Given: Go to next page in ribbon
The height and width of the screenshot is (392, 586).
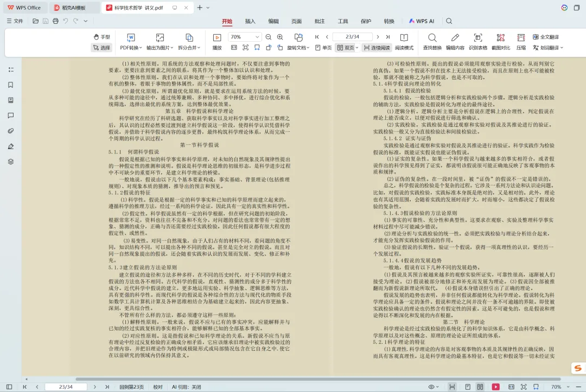Looking at the screenshot, I should click(x=378, y=36).
